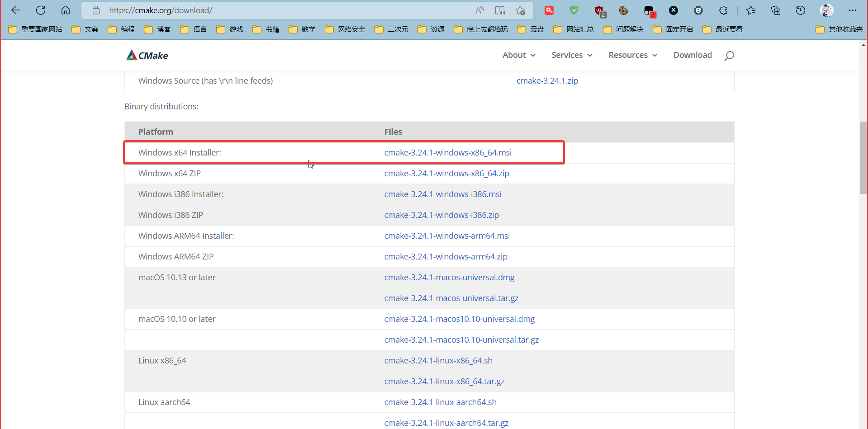The width and height of the screenshot is (868, 429).
Task: Expand the Resources menu
Action: click(x=633, y=55)
